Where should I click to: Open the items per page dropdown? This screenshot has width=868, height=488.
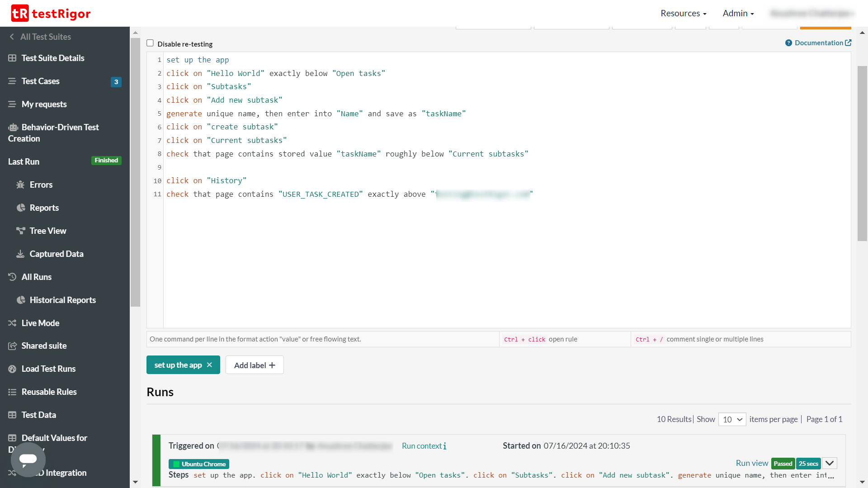(732, 419)
